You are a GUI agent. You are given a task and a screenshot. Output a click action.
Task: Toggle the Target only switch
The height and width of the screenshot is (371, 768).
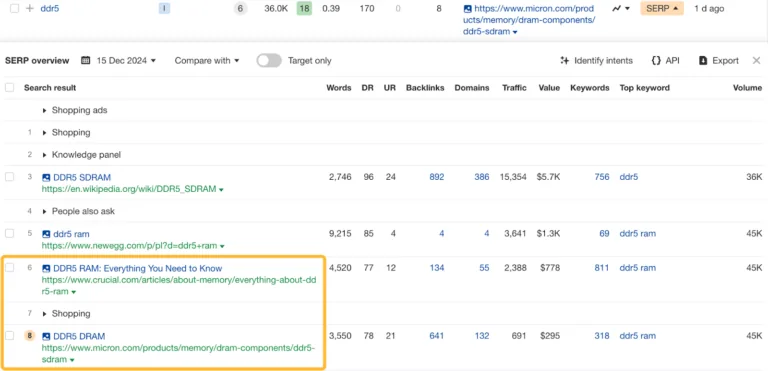[269, 61]
